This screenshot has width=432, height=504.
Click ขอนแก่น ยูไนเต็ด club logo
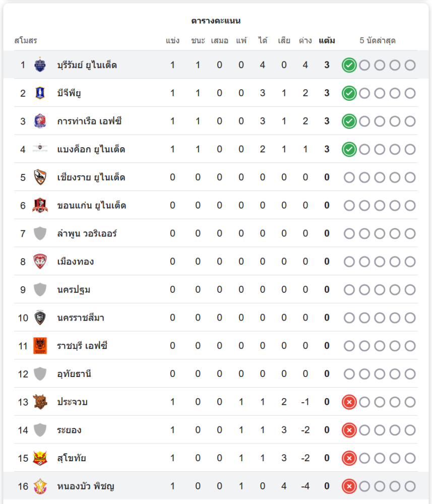click(40, 206)
